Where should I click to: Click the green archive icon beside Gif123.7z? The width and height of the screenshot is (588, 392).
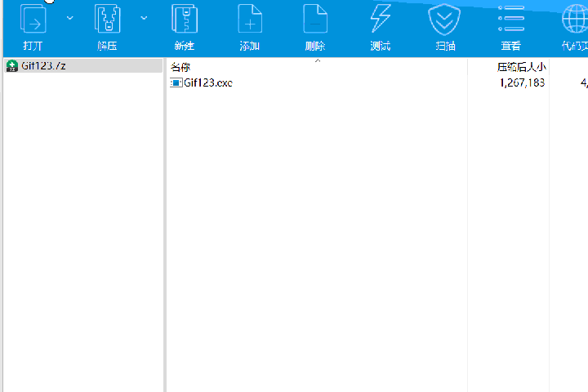[11, 66]
